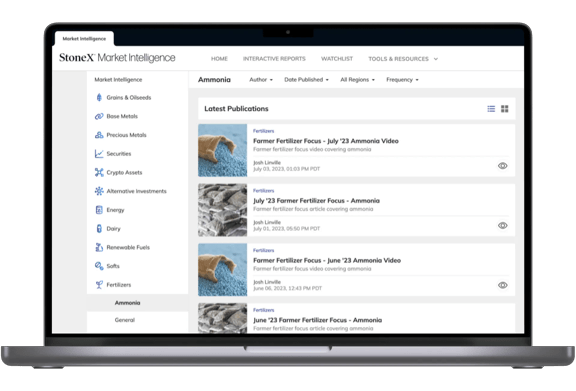
Task: Click thumbnail of June '23 Ammonia Video
Action: pyautogui.click(x=223, y=270)
